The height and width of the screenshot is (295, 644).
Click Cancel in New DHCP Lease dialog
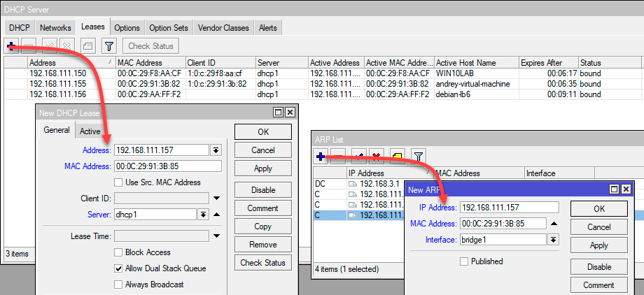pyautogui.click(x=263, y=150)
